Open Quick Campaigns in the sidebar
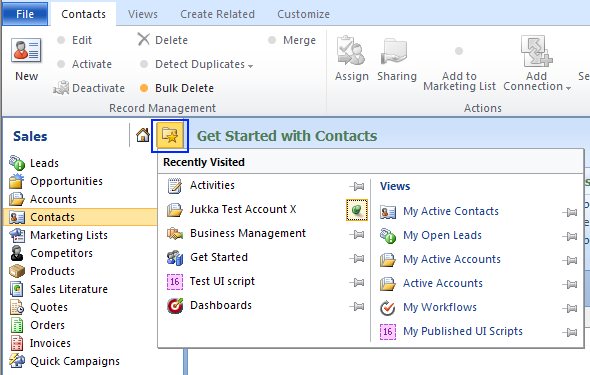The image size is (590, 375). (x=64, y=361)
